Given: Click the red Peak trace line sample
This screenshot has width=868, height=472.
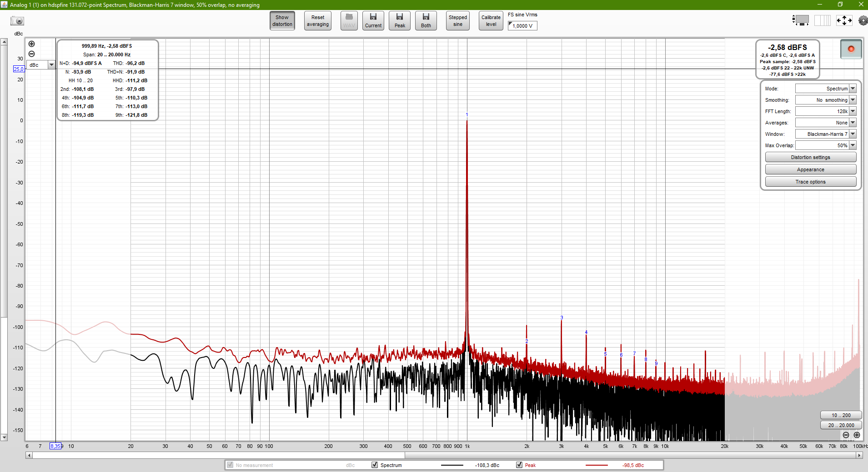Looking at the screenshot, I should click(x=597, y=465).
